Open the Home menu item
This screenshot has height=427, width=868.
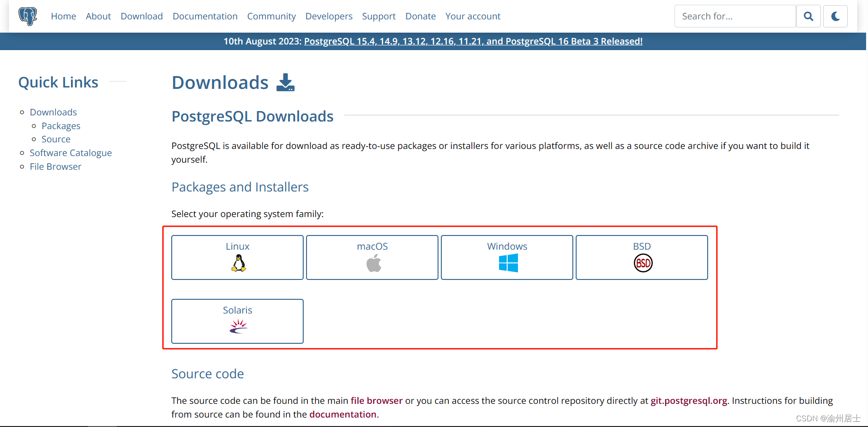pyautogui.click(x=63, y=16)
